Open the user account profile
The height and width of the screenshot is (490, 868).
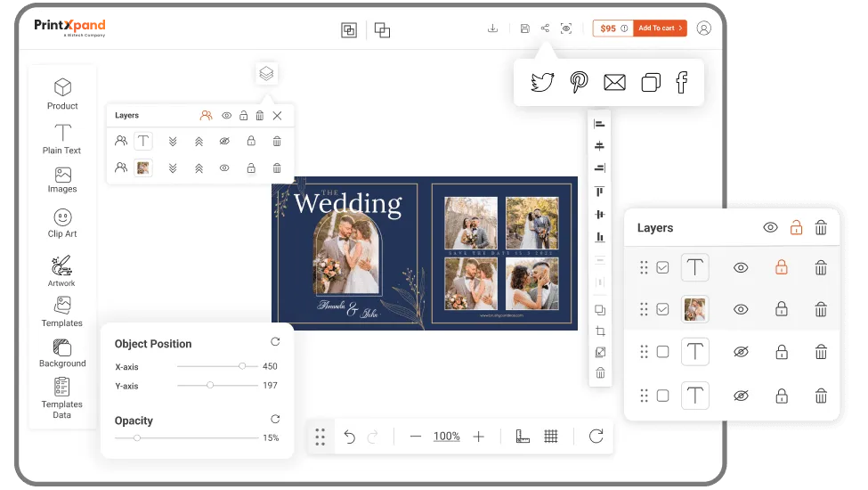tap(704, 29)
